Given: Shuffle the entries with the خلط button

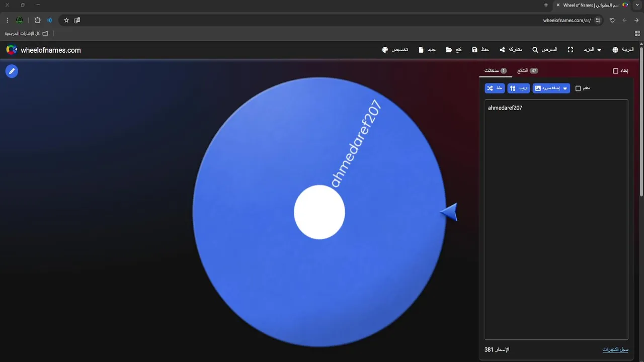Looking at the screenshot, I should point(495,88).
